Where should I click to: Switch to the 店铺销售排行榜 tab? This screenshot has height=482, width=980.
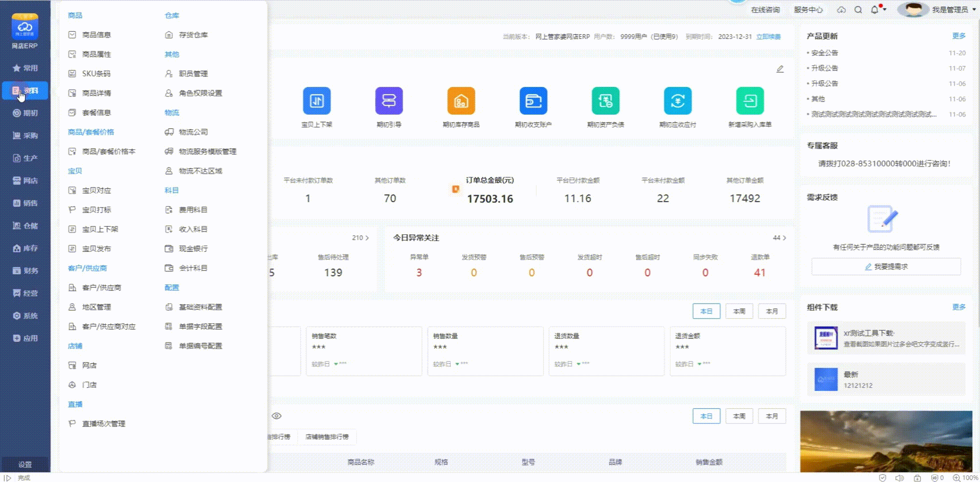tap(327, 436)
